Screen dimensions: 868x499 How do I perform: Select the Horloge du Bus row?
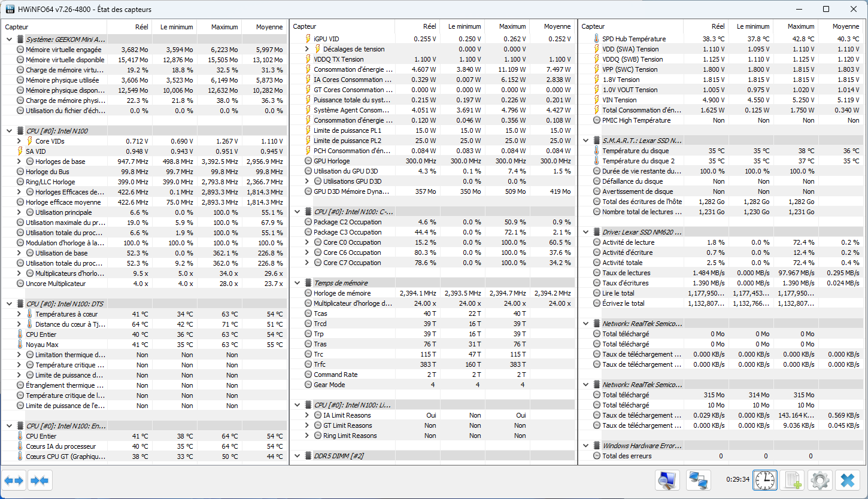(144, 172)
